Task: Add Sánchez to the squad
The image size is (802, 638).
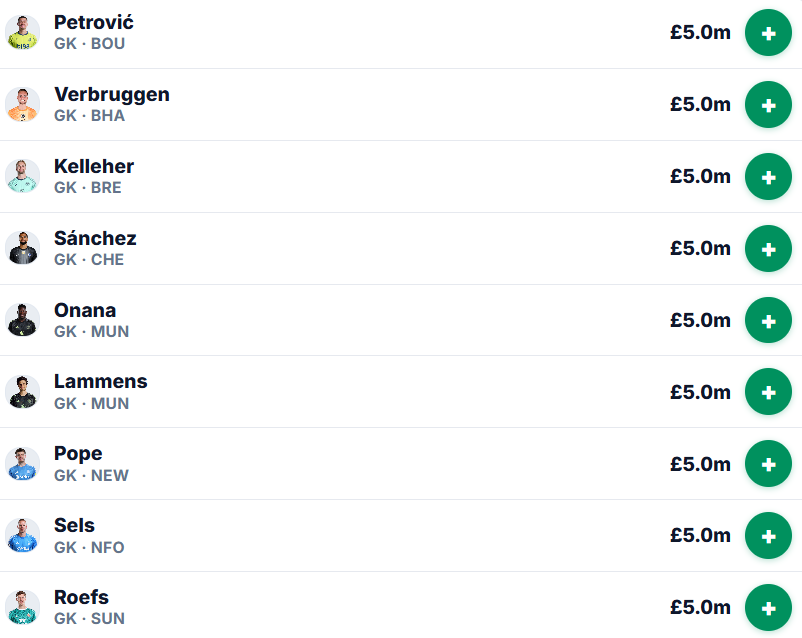Action: (768, 249)
